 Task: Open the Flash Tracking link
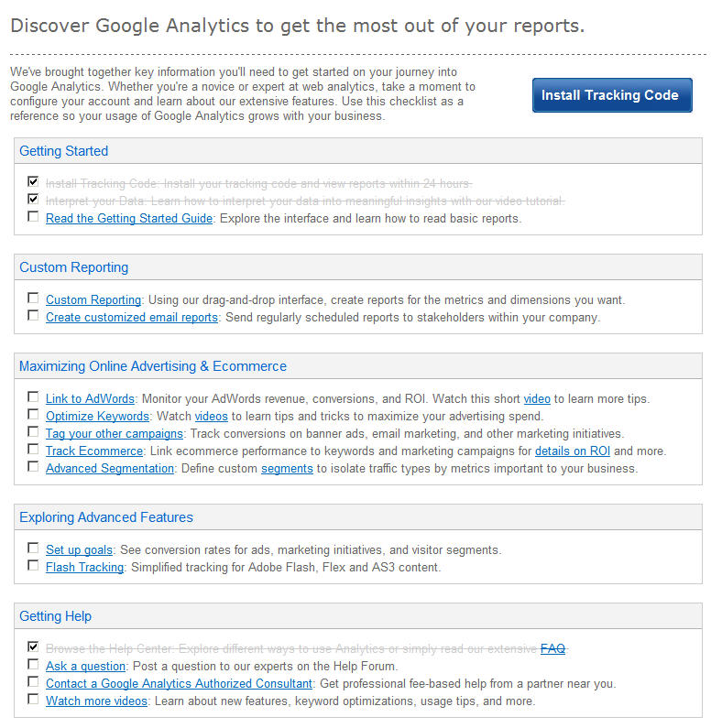pos(84,568)
